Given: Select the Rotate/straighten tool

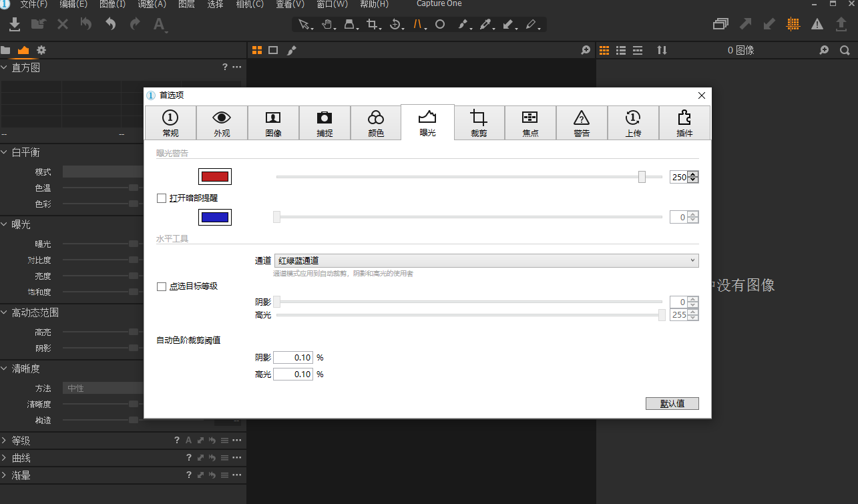Looking at the screenshot, I should click(x=395, y=25).
